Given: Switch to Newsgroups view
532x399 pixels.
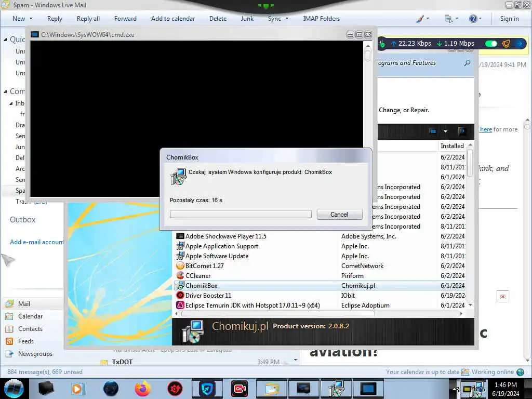Looking at the screenshot, I should click(35, 354).
